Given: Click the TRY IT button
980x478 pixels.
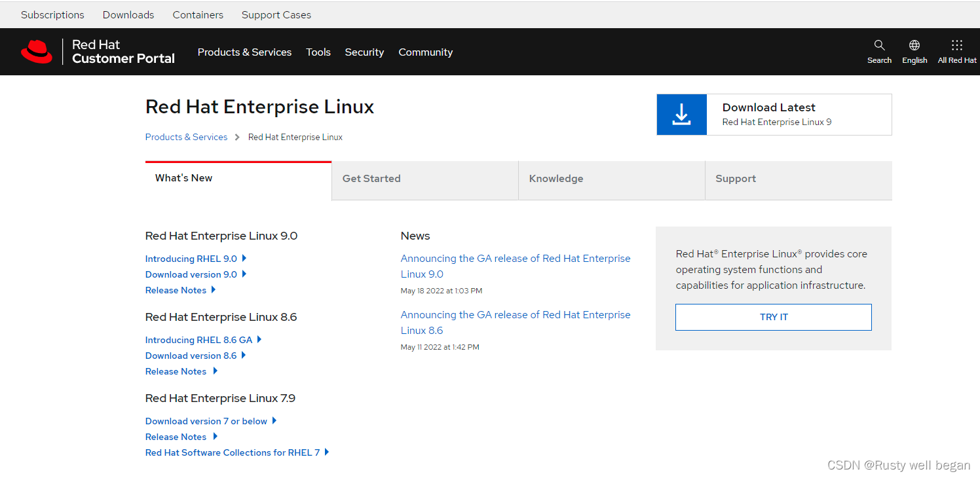Looking at the screenshot, I should (x=774, y=317).
